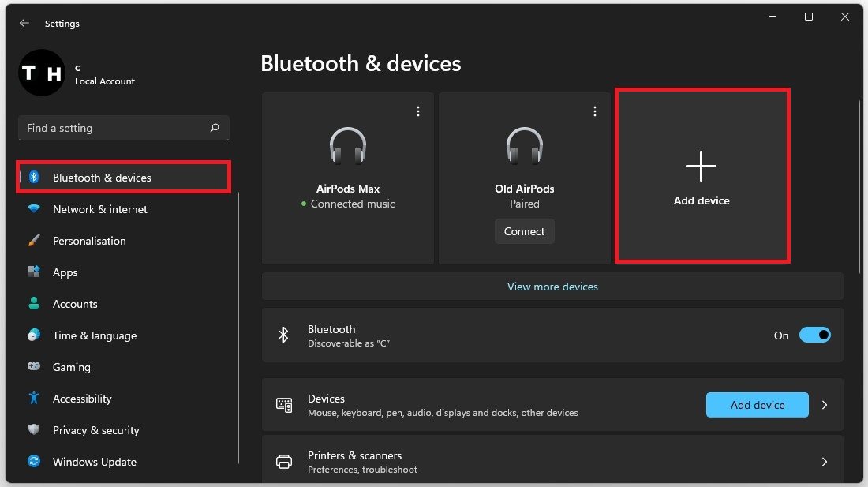
Task: Click the Accounts settings icon
Action: point(33,304)
